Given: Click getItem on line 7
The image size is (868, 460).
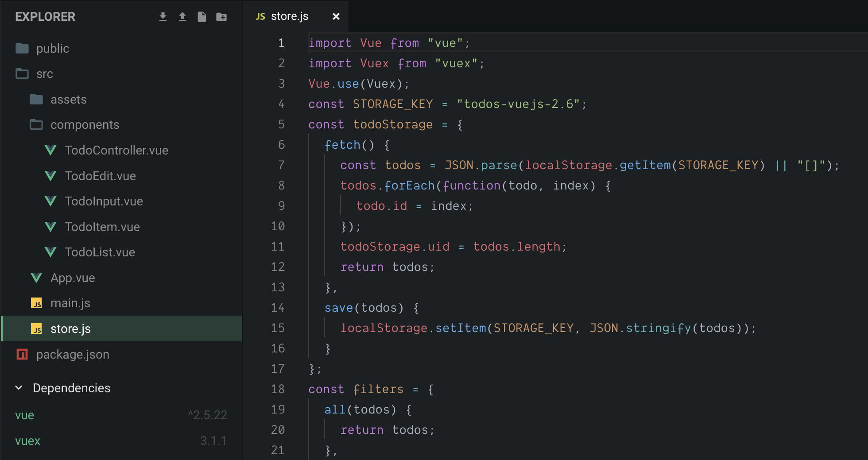Looking at the screenshot, I should coord(645,165).
